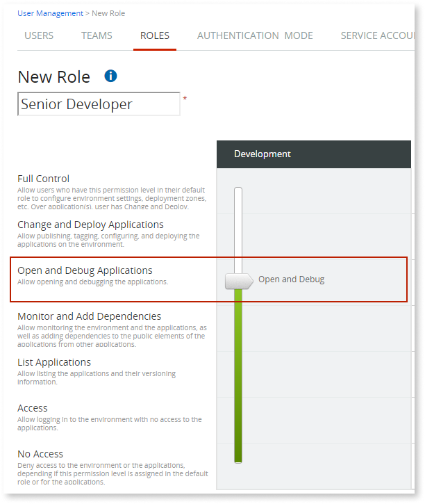Viewport: 425px width, 504px height.
Task: Open the User Management breadcrumb link
Action: click(x=51, y=13)
